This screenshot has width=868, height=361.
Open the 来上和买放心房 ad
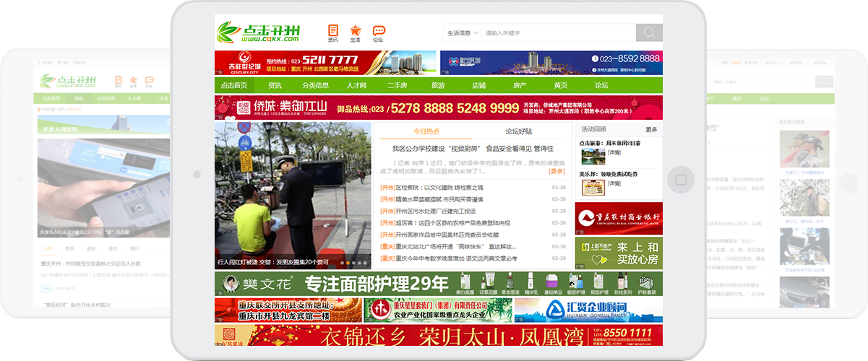[x=618, y=253]
